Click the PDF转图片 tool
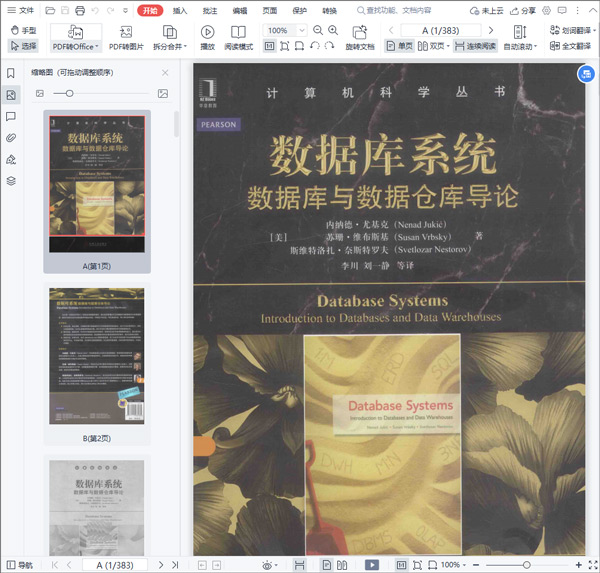This screenshot has height=573, width=600. (x=126, y=38)
